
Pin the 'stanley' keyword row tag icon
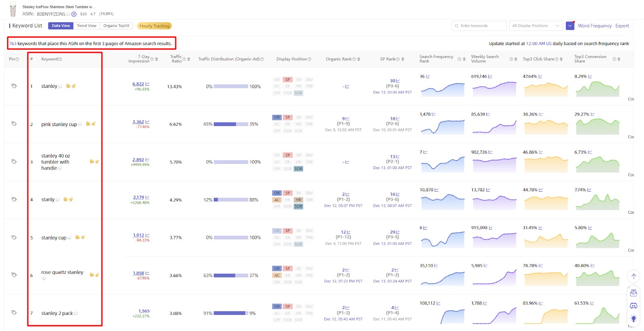coord(14,86)
